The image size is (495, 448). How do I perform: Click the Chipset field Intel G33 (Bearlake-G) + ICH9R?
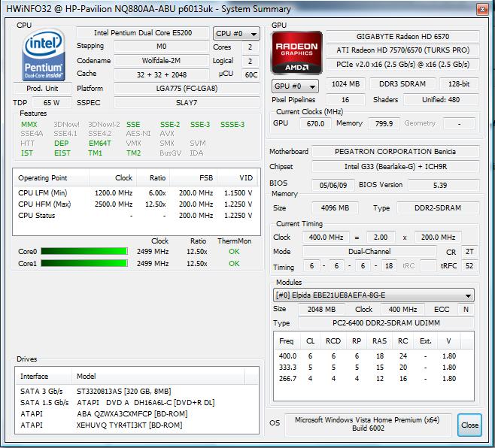click(395, 167)
